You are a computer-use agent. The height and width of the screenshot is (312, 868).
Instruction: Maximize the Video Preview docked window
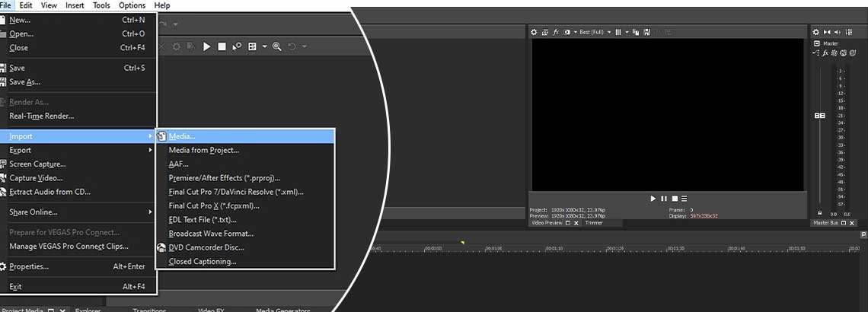click(567, 223)
